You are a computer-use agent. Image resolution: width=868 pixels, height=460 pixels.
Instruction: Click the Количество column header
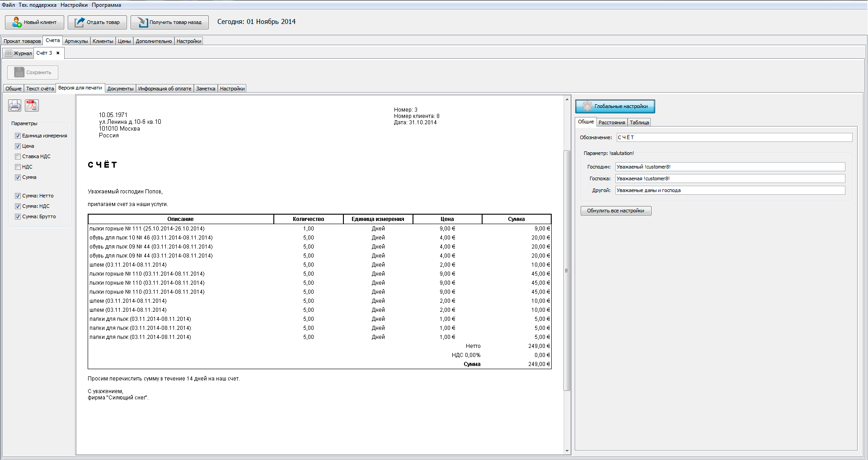point(309,219)
